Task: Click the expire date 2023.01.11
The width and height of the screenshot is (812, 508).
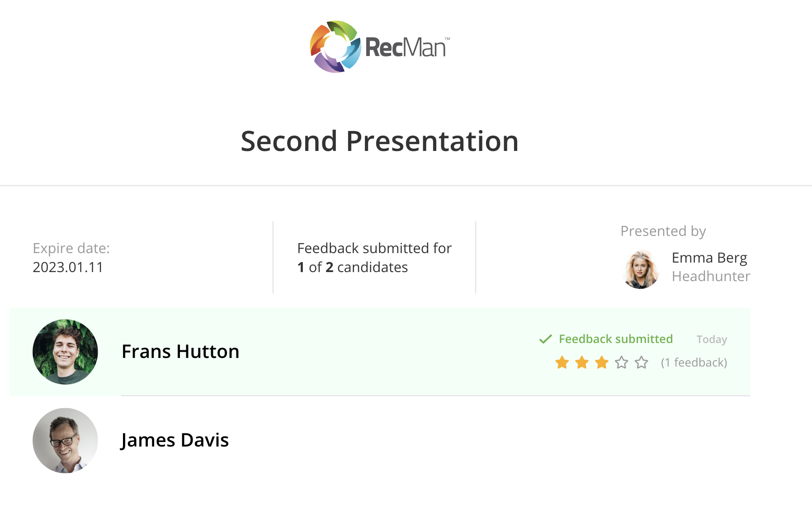Action: point(68,267)
